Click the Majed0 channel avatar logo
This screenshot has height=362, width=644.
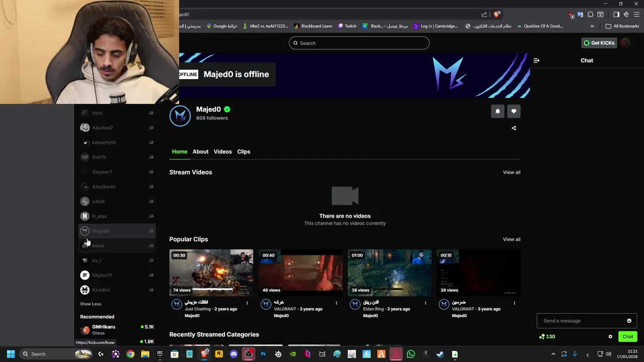pyautogui.click(x=180, y=116)
